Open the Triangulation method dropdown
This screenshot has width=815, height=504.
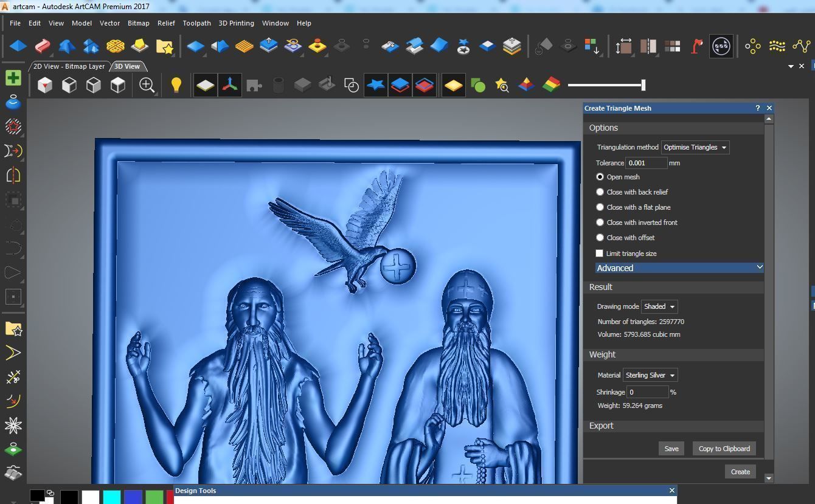tap(695, 147)
